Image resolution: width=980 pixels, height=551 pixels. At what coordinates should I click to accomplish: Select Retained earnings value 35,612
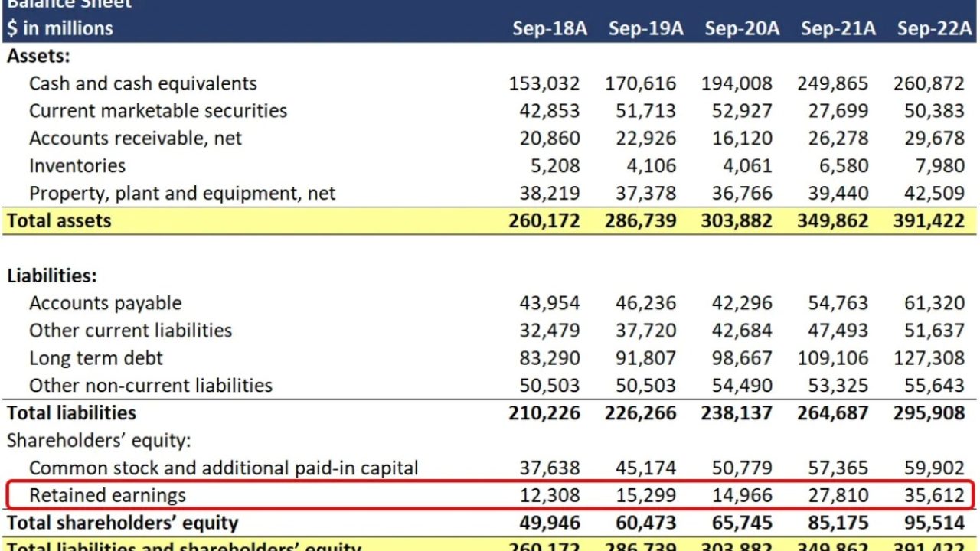tap(934, 495)
